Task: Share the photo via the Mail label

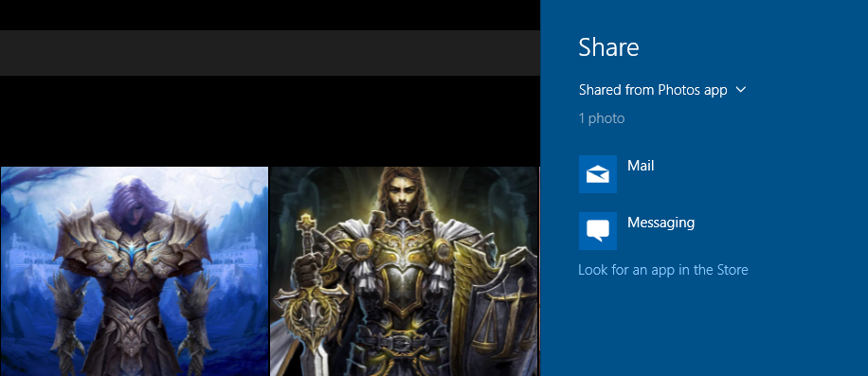Action: 641,166
